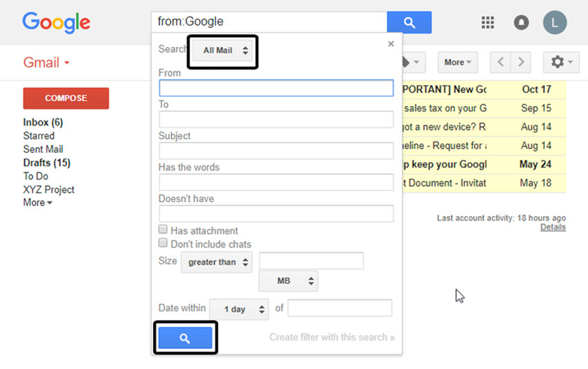This screenshot has width=588, height=369.
Task: Open the email dated Sep 15
Action: point(484,109)
